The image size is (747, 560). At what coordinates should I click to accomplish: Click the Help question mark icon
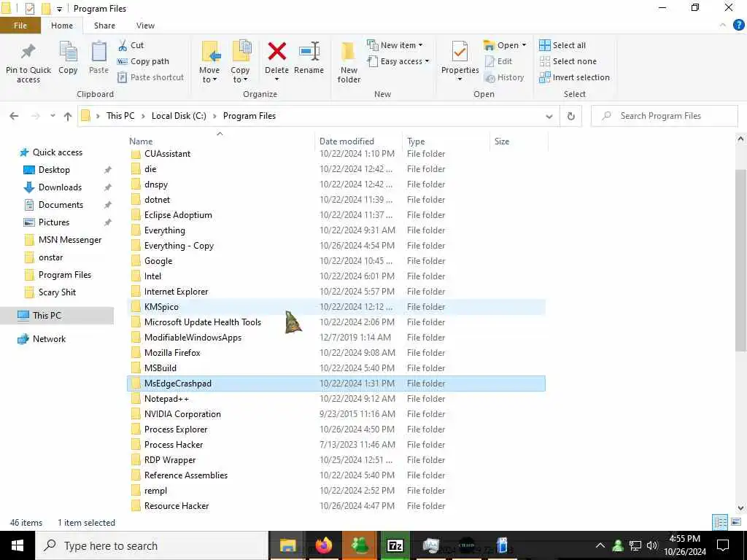tap(738, 26)
